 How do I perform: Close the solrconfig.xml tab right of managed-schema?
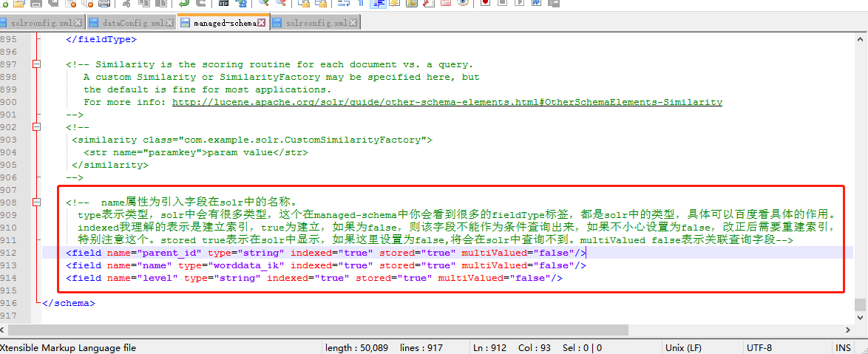[x=353, y=23]
